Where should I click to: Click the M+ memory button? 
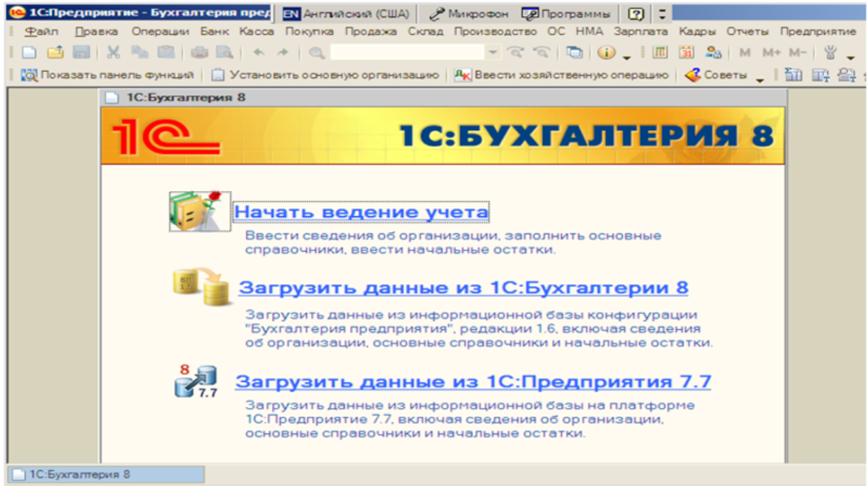click(771, 53)
